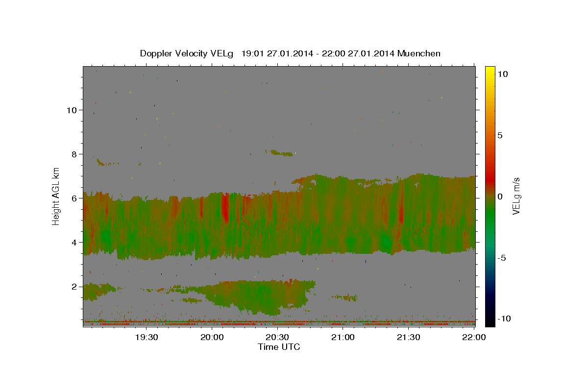Screen dimensions: 588x392
Task: Click the height tick label 10
Action: point(72,110)
